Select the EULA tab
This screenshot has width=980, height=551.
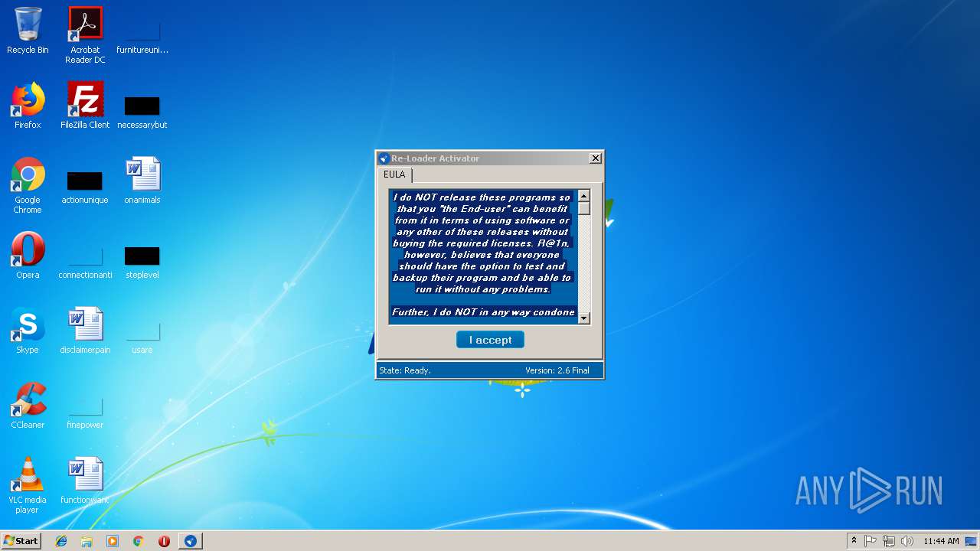394,174
